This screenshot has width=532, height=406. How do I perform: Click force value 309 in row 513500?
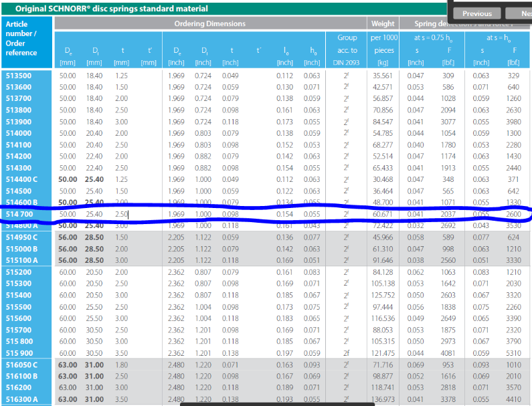pyautogui.click(x=448, y=76)
